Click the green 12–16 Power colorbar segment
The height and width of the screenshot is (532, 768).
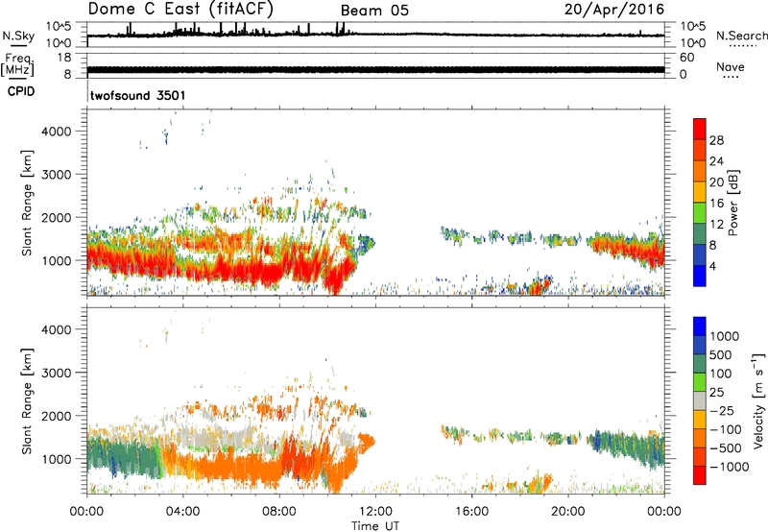700,213
